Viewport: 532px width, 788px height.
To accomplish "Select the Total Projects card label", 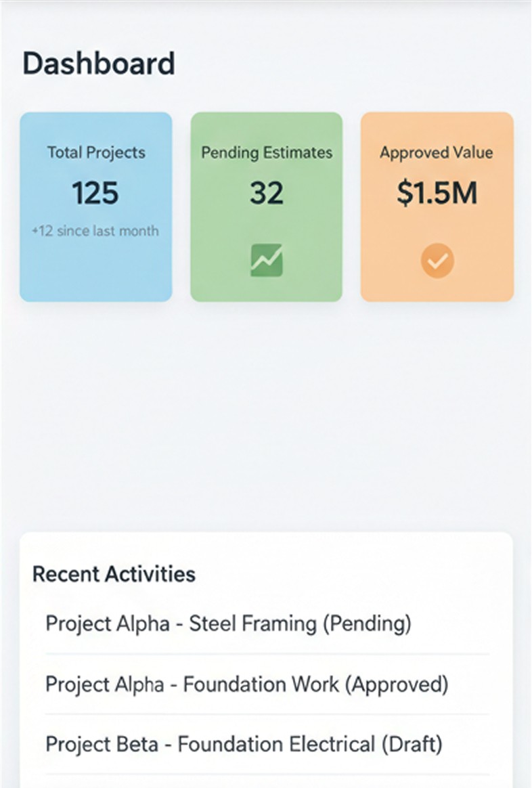I will (x=96, y=152).
